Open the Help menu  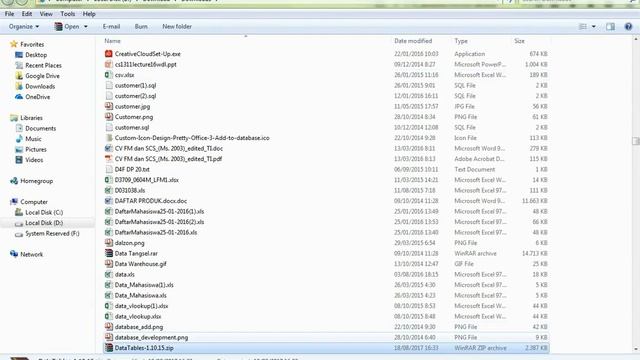pyautogui.click(x=89, y=14)
